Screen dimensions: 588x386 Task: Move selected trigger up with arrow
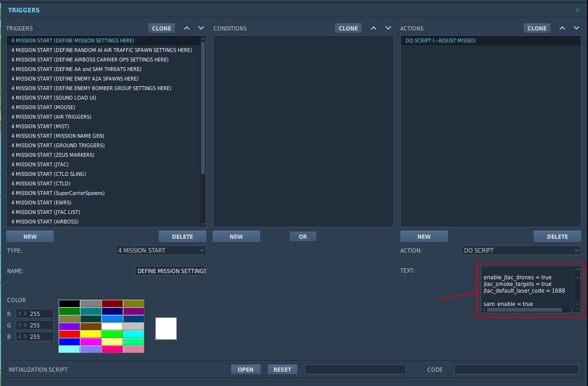187,28
